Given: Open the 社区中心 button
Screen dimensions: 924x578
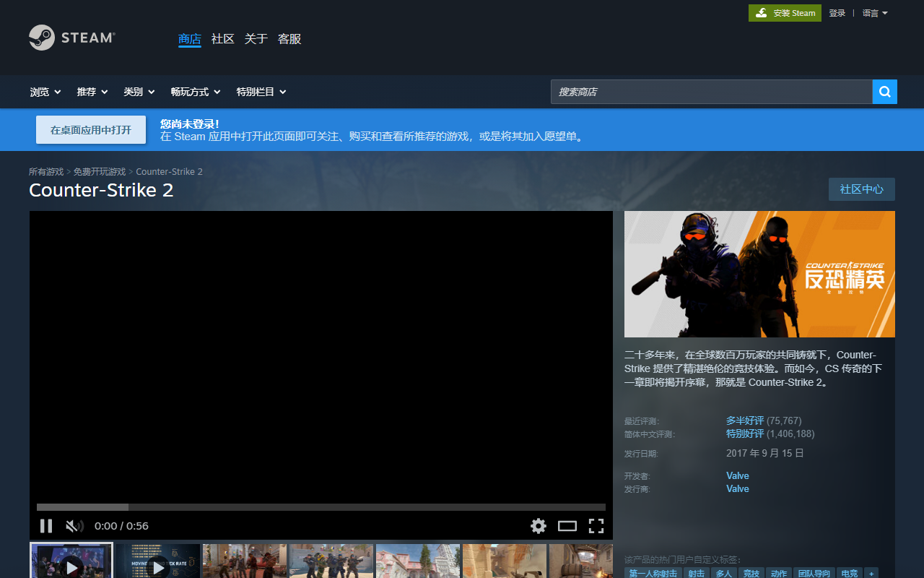Looking at the screenshot, I should coord(862,189).
